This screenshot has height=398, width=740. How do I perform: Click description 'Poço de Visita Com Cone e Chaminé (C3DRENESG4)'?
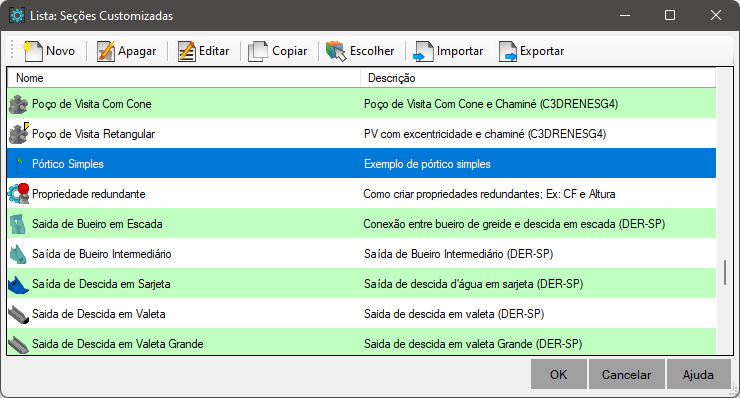491,104
